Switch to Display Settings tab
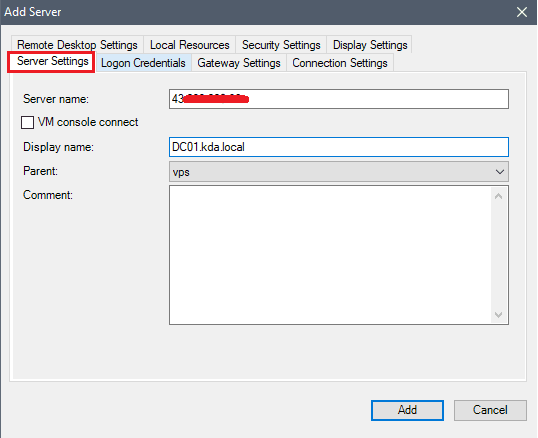Viewport: 538px width, 438px height. tap(370, 45)
